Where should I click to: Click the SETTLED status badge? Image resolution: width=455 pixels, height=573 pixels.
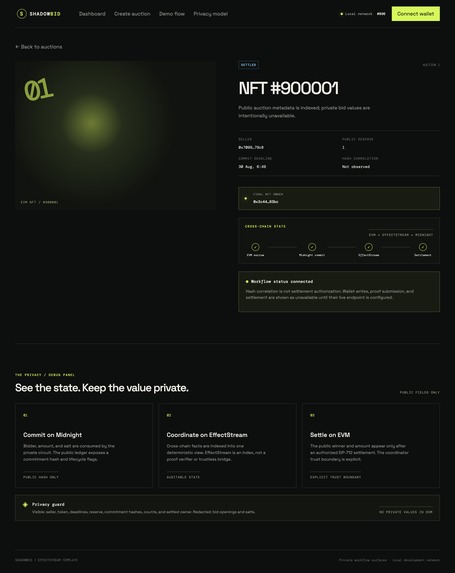point(249,65)
